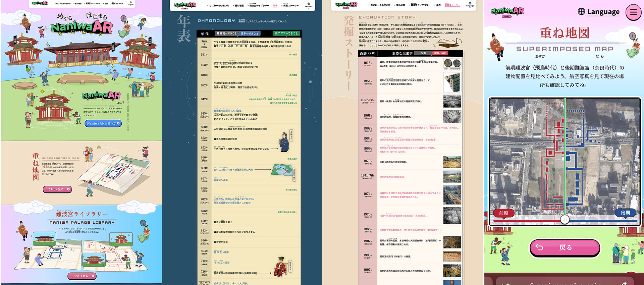Image resolution: width=644 pixels, height=285 pixels.
Task: Click the 645年 row in chronology table
Action: tap(249, 115)
